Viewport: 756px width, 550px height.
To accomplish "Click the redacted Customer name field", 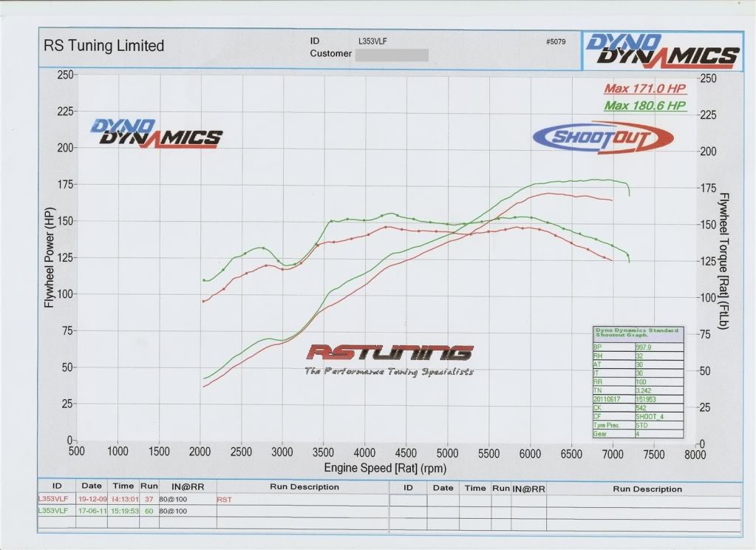I will click(x=392, y=54).
